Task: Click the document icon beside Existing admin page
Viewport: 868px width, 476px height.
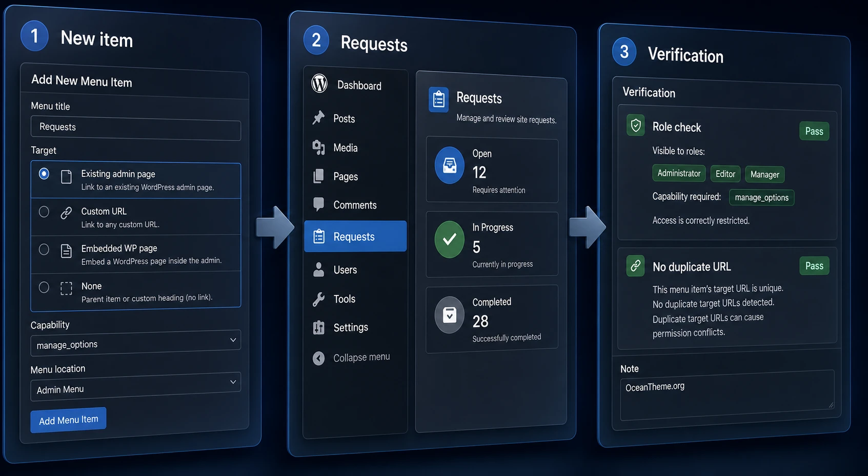Action: pos(66,177)
